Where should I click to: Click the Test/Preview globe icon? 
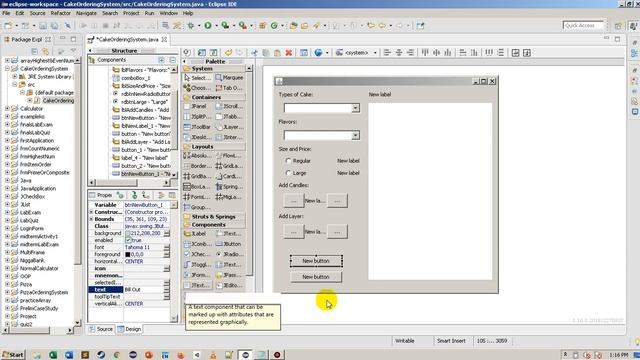click(x=318, y=53)
